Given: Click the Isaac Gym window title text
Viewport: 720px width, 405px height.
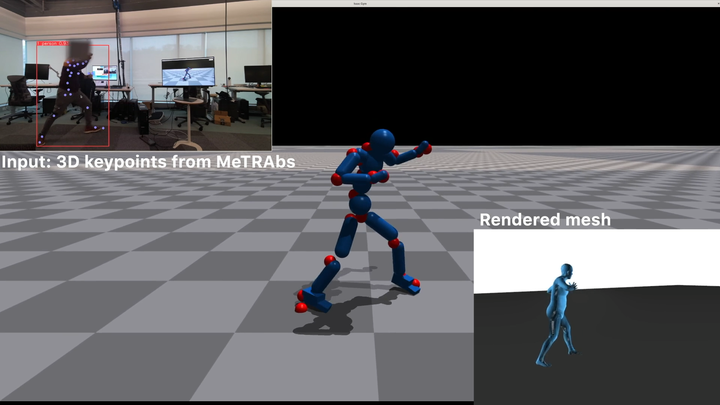Looking at the screenshot, I should 360,3.
